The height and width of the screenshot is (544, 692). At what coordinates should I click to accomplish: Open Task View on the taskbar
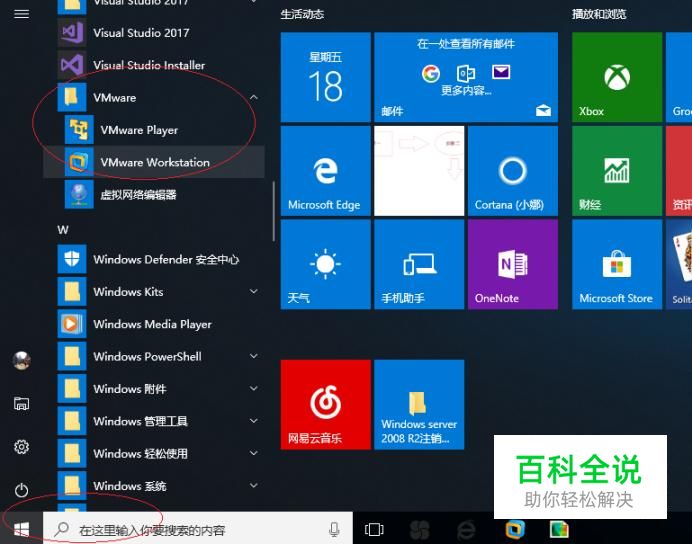374,529
